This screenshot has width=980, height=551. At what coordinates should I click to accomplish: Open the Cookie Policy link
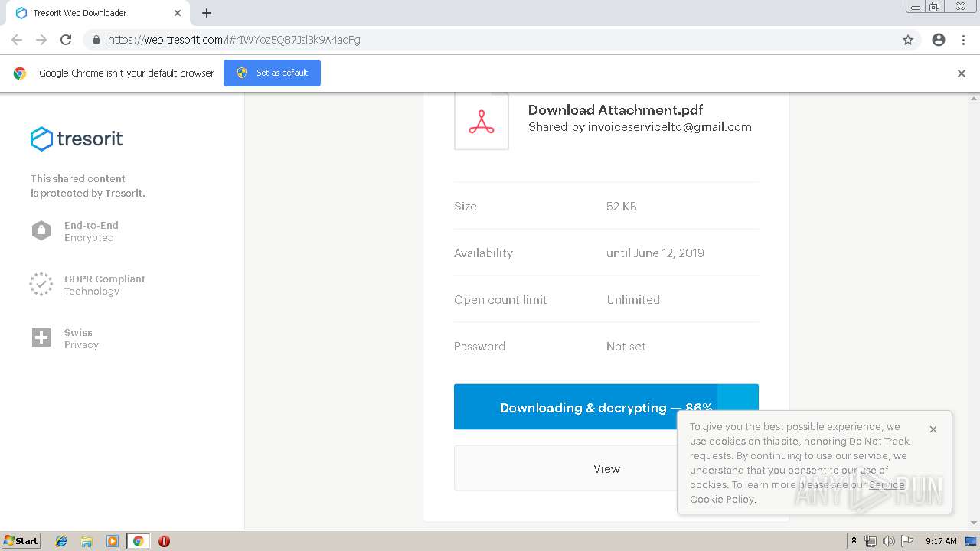[x=722, y=500]
